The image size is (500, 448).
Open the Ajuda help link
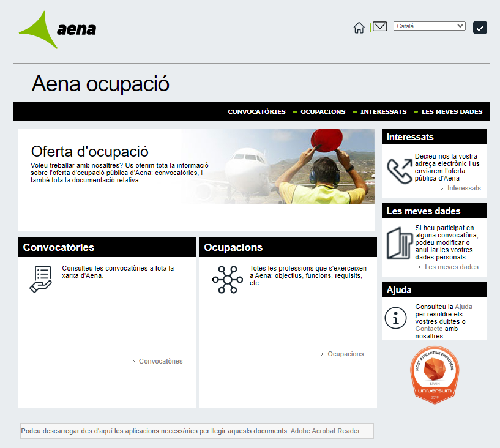click(x=463, y=307)
